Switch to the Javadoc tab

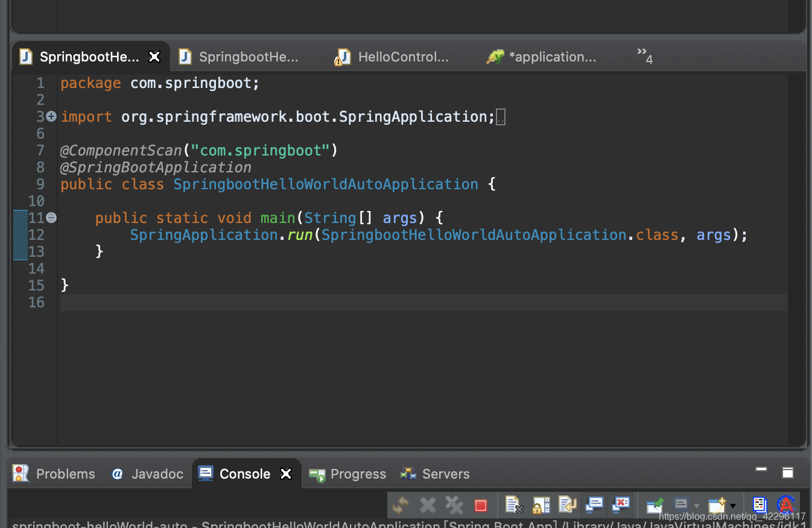pos(148,474)
